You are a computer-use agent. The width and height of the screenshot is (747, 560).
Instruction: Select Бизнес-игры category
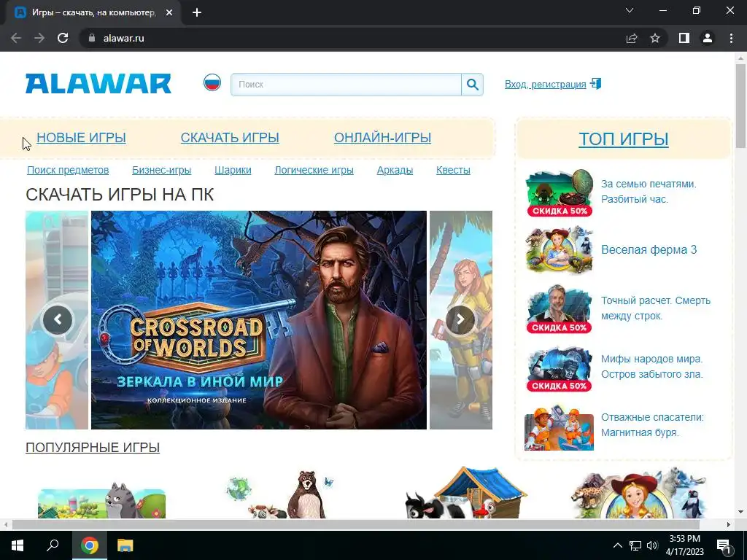(x=161, y=170)
